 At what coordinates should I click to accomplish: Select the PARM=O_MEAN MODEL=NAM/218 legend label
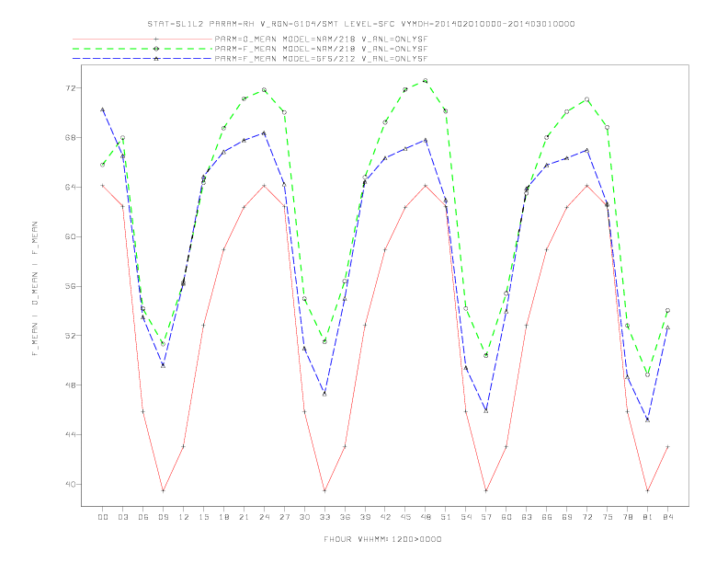(x=321, y=39)
